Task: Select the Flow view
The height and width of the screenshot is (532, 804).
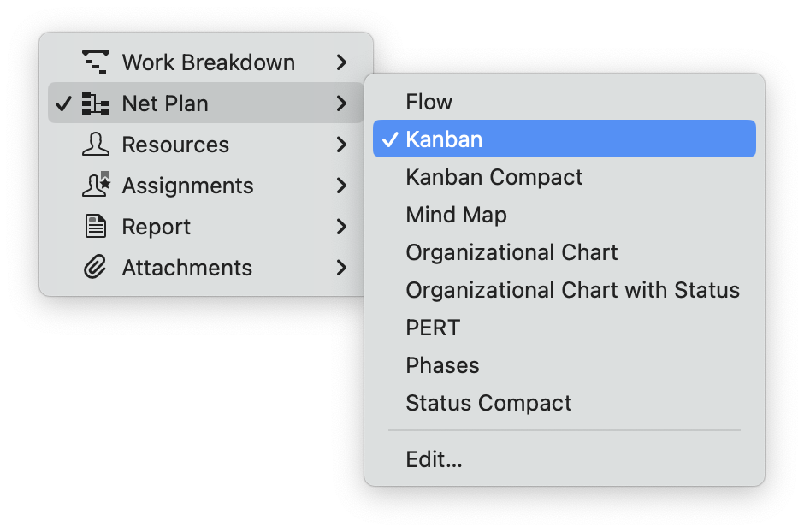Action: click(428, 101)
